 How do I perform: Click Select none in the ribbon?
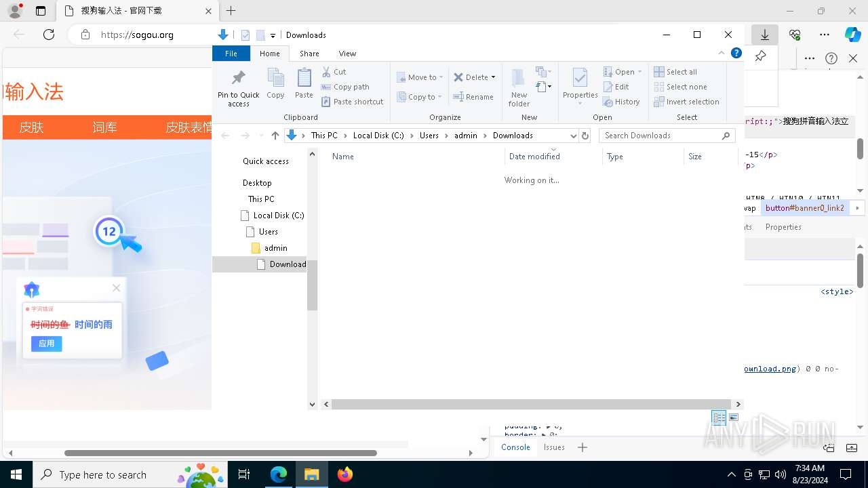pyautogui.click(x=681, y=87)
